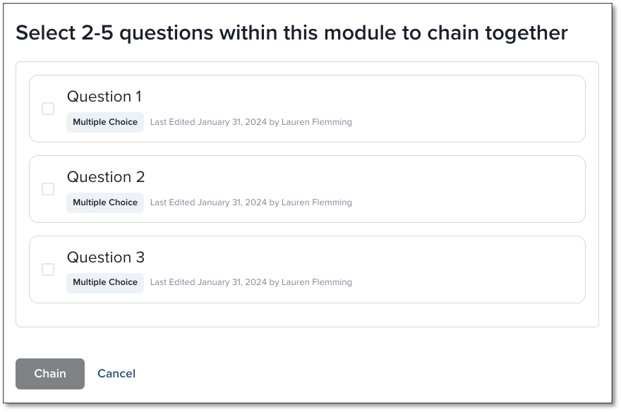Click the January 31, 2024 date under Question 1
The image size is (621, 412).
pos(231,122)
